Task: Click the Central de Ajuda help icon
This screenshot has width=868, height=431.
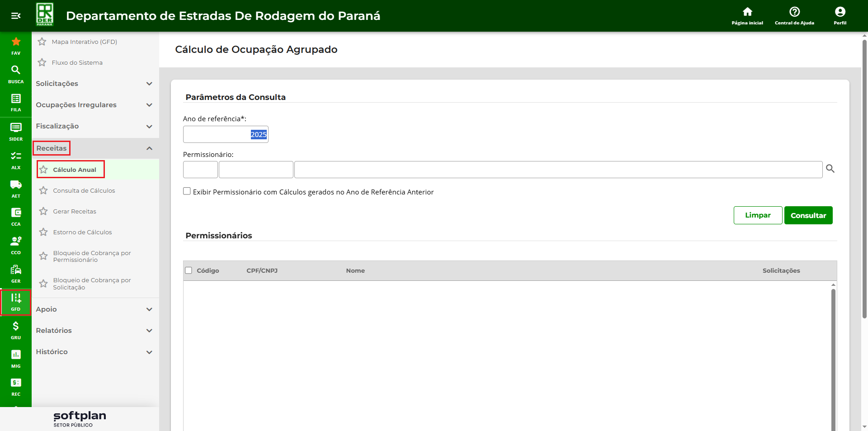Action: [x=794, y=12]
